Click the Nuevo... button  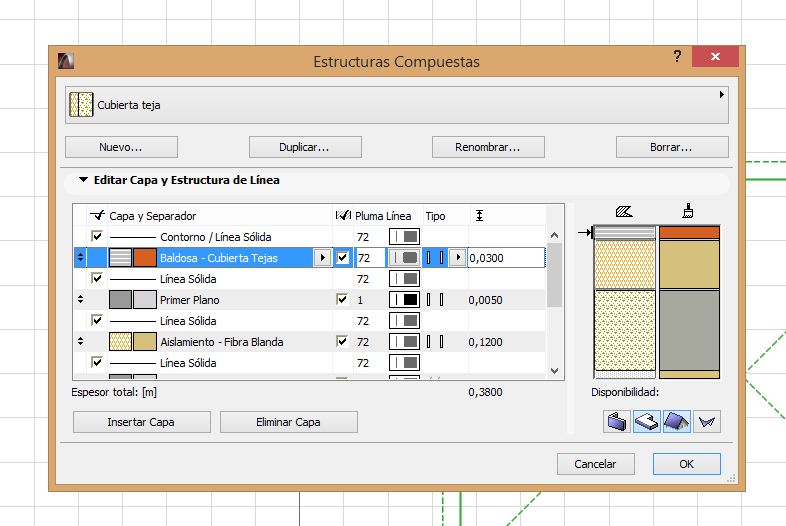pos(121,147)
